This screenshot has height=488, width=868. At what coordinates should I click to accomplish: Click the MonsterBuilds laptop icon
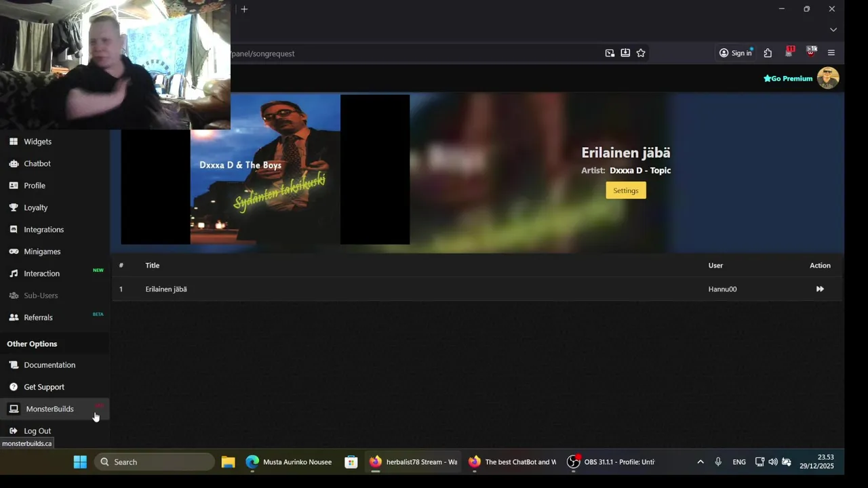14,409
